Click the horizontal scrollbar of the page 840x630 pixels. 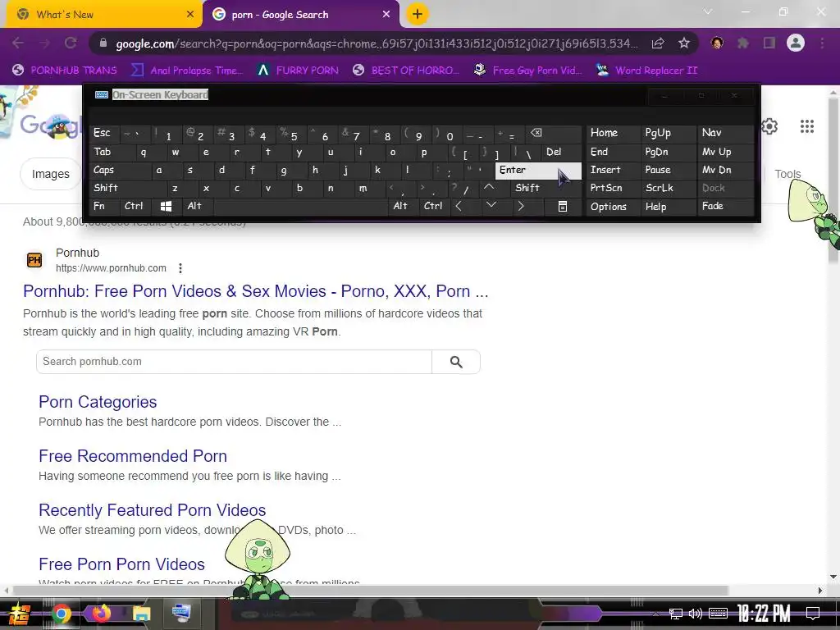point(371,591)
